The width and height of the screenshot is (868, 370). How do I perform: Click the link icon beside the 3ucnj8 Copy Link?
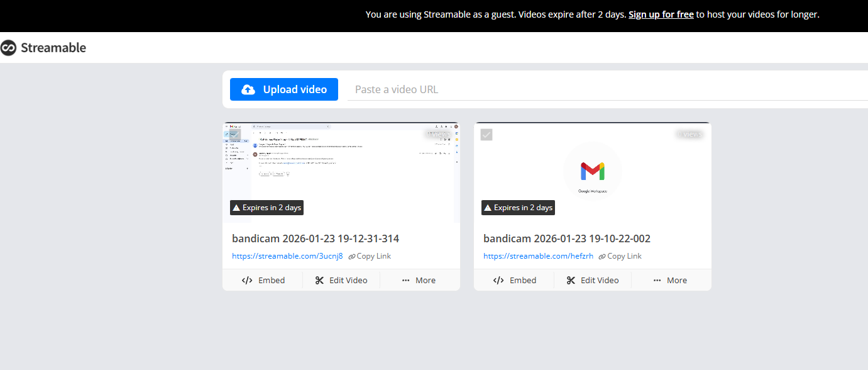coord(352,257)
